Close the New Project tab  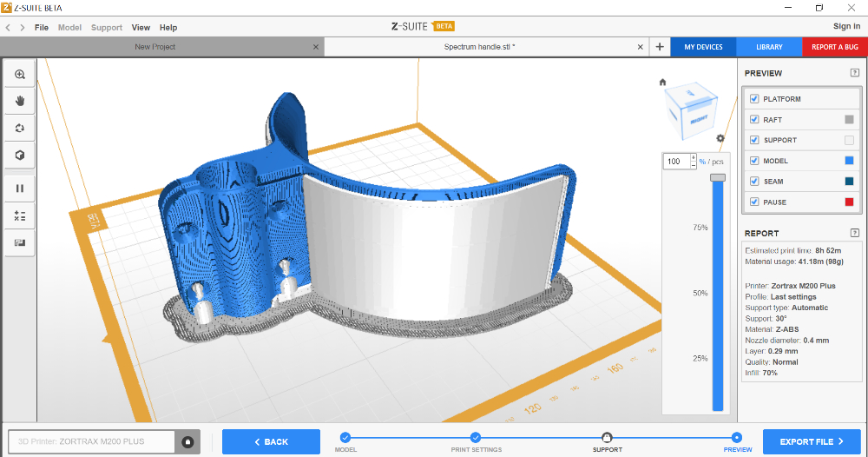coord(316,47)
